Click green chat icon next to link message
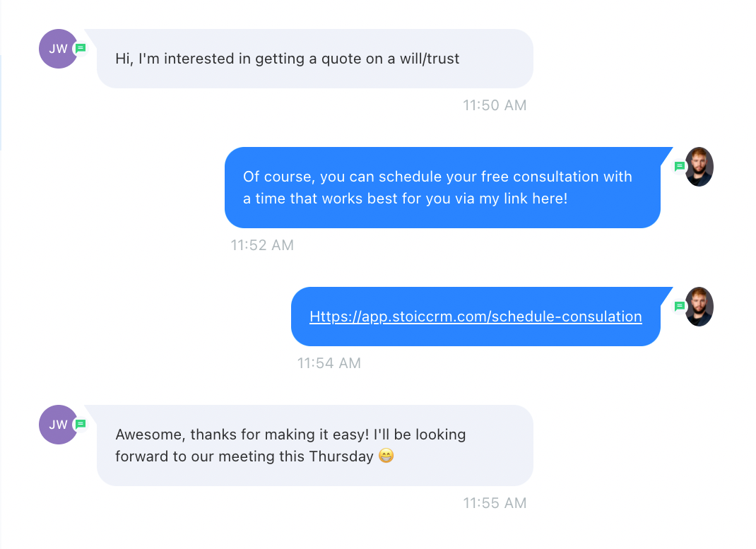 [679, 307]
